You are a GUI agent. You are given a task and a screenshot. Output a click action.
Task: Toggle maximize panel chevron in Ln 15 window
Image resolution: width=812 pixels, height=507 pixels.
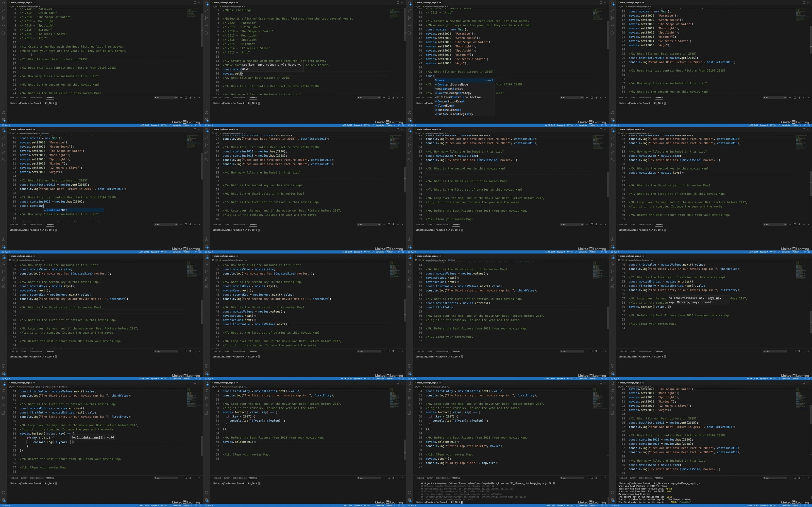pos(195,98)
